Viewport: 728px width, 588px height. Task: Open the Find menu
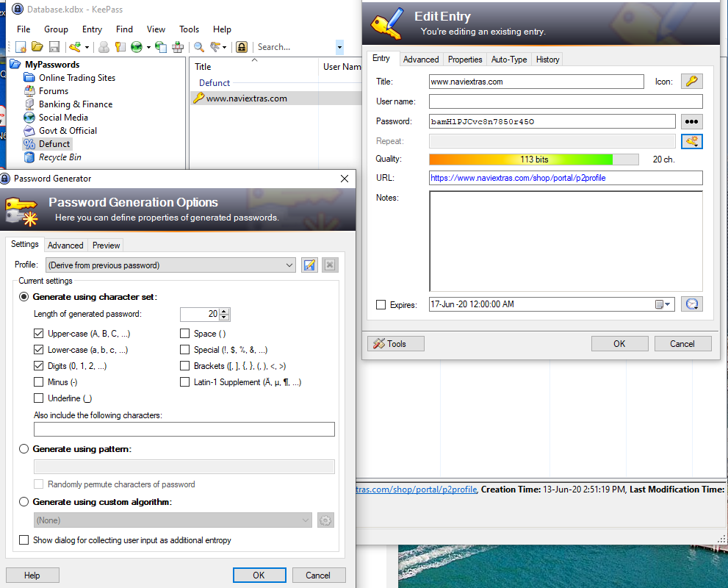[x=124, y=29]
